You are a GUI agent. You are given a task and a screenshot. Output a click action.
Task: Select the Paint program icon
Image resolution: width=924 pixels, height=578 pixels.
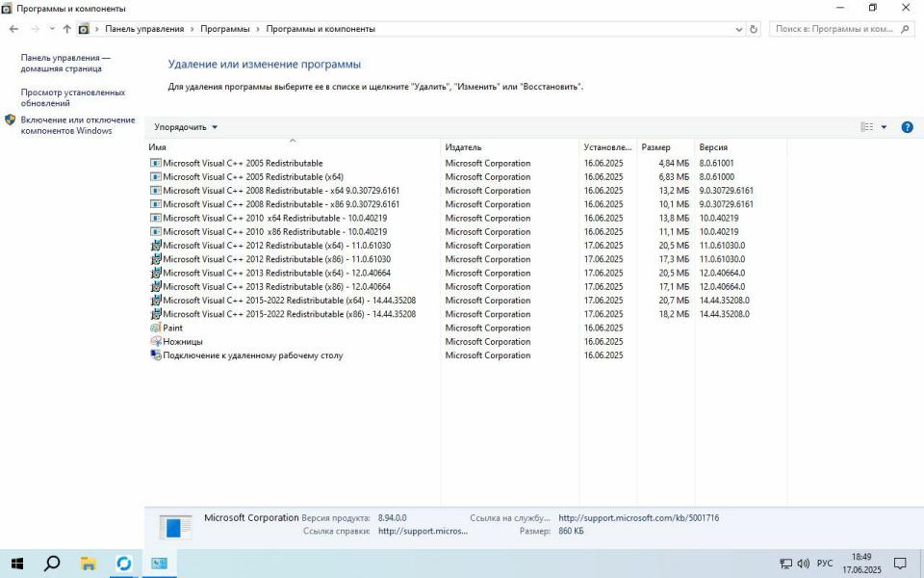[x=156, y=328]
